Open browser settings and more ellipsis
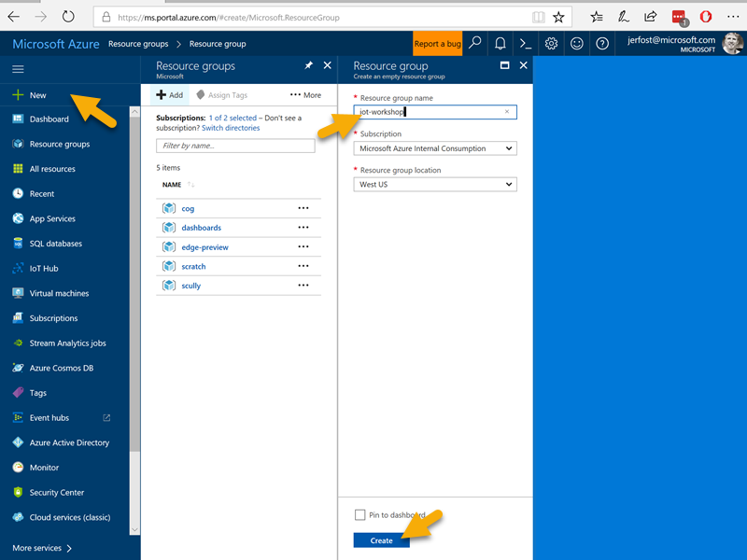This screenshot has width=747, height=560. 733,17
